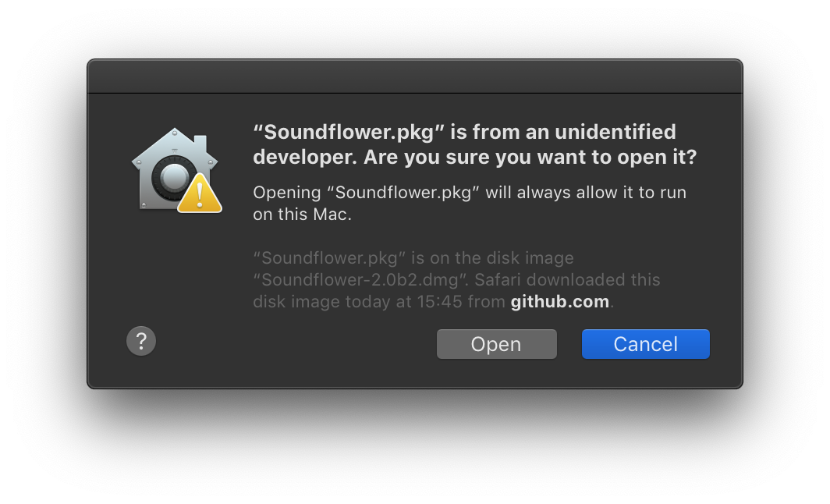Open help via question mark icon

tap(141, 341)
